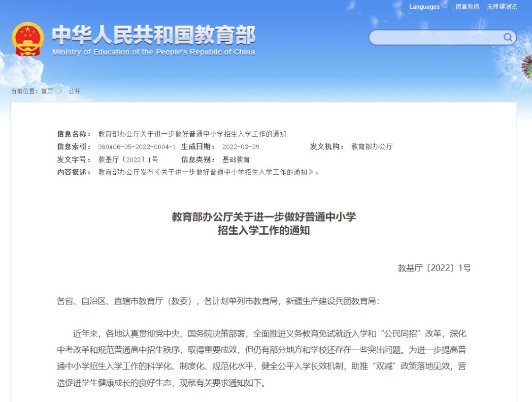
Task: Click the breadcrumb chevron separator
Action: (61, 91)
